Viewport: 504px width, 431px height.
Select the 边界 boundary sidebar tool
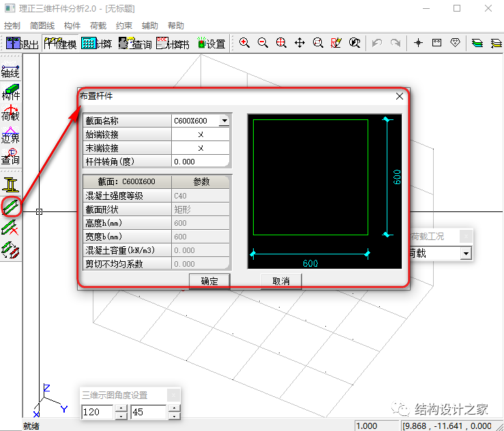coord(11,134)
